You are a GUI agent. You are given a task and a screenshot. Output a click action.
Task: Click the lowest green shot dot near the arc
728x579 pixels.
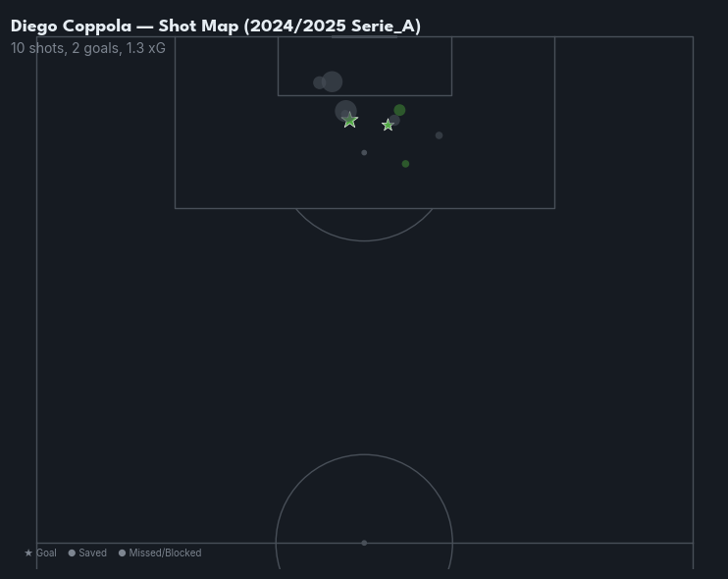(405, 164)
